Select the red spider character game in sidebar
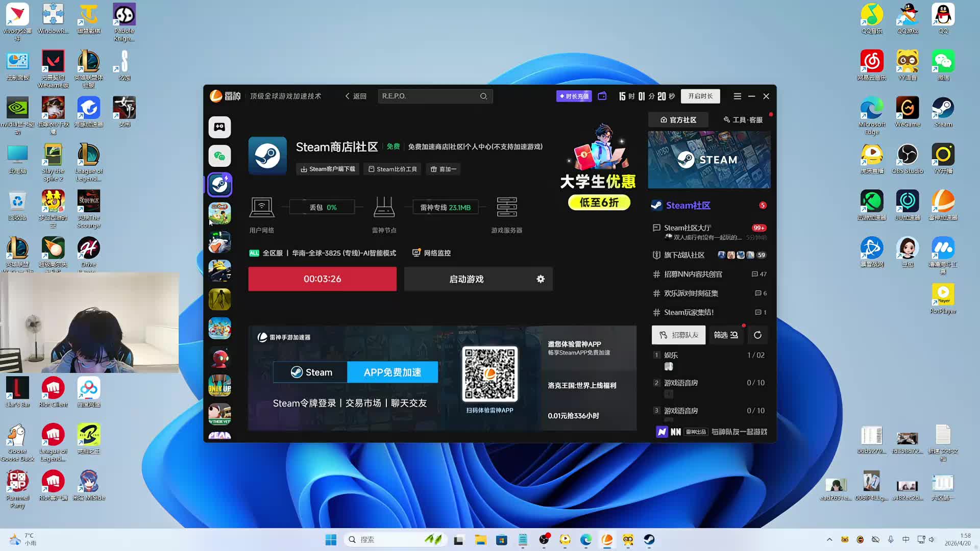 click(219, 357)
